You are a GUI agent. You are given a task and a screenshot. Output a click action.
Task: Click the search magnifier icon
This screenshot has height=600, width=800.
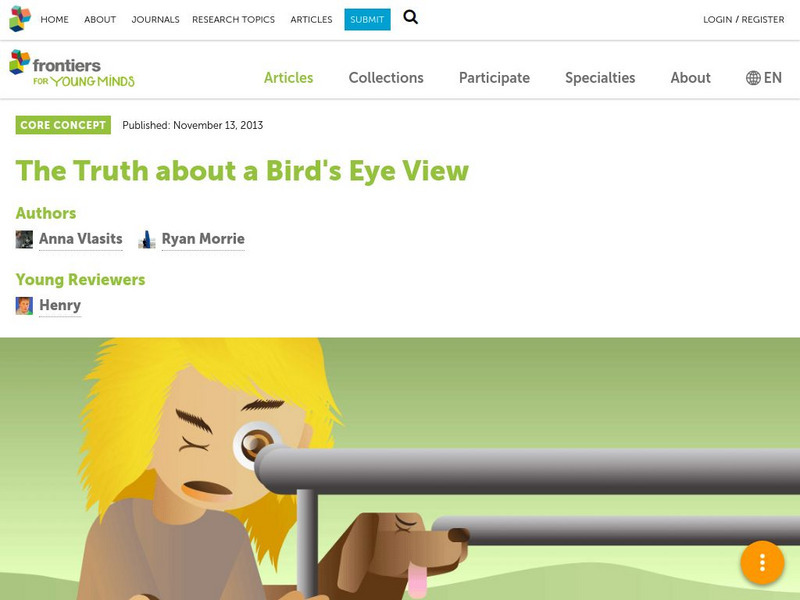pos(410,18)
